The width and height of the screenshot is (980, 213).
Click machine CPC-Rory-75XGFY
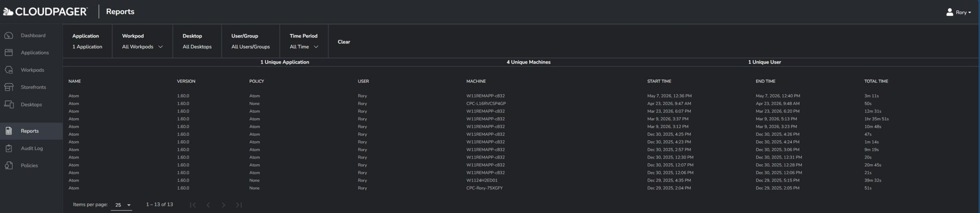(484, 188)
